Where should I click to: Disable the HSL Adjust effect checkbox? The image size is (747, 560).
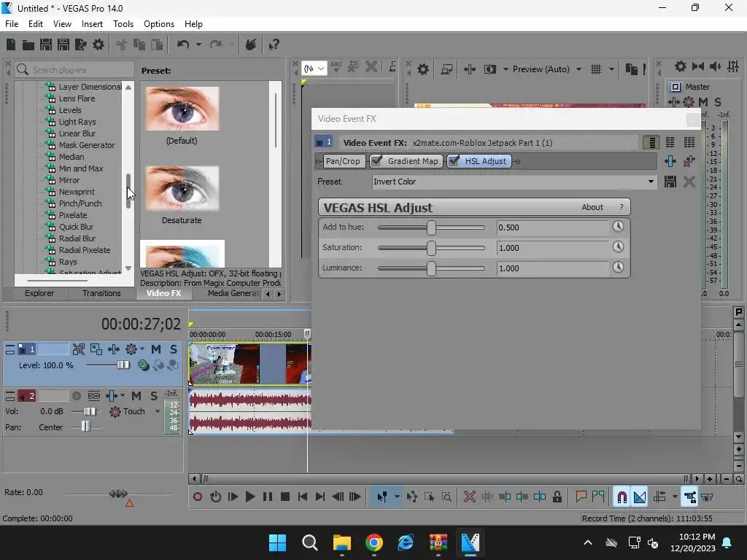(454, 161)
